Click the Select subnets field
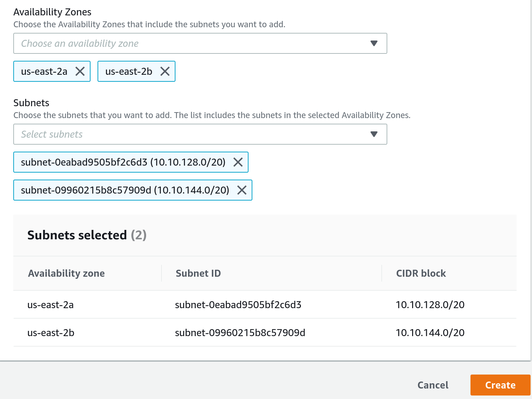This screenshot has height=399, width=532. coord(200,134)
